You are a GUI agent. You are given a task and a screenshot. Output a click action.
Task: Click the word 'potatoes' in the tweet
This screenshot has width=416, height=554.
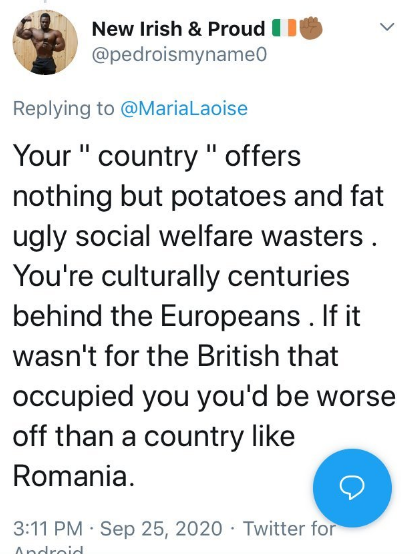[x=228, y=197]
